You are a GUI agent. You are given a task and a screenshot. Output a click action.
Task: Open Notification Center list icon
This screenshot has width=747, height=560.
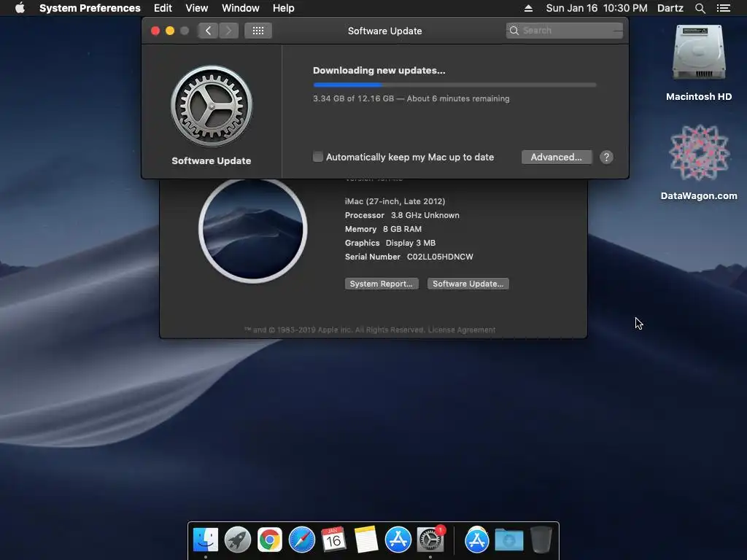[x=723, y=8]
